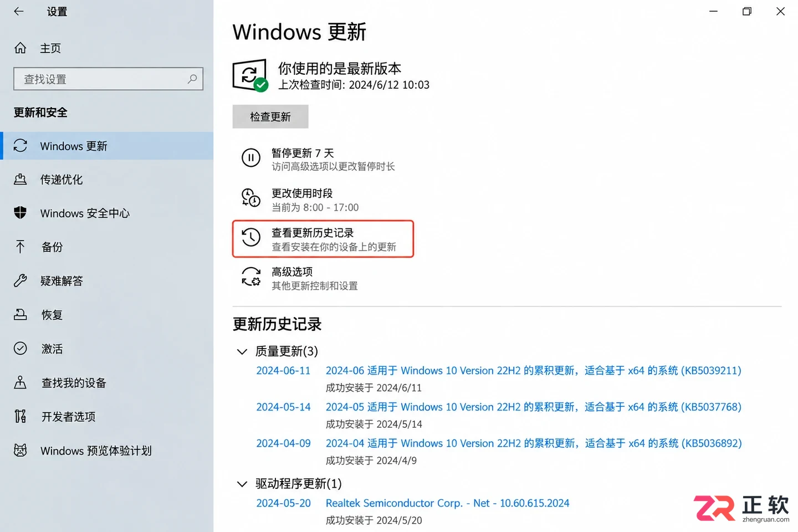Click the 激活 checkmark circle icon
This screenshot has height=532, width=798.
(21, 349)
